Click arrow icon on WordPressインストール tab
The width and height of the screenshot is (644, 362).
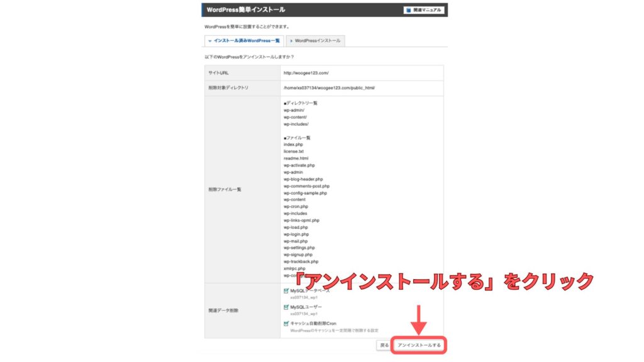[x=291, y=41]
